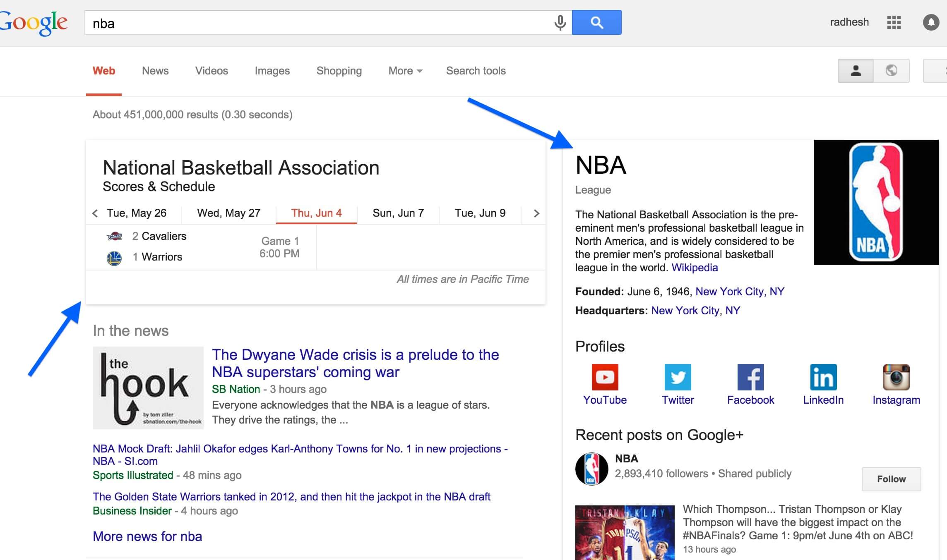947x560 pixels.
Task: Open NBA Mock Draft Jahlil Okafor article
Action: point(300,455)
